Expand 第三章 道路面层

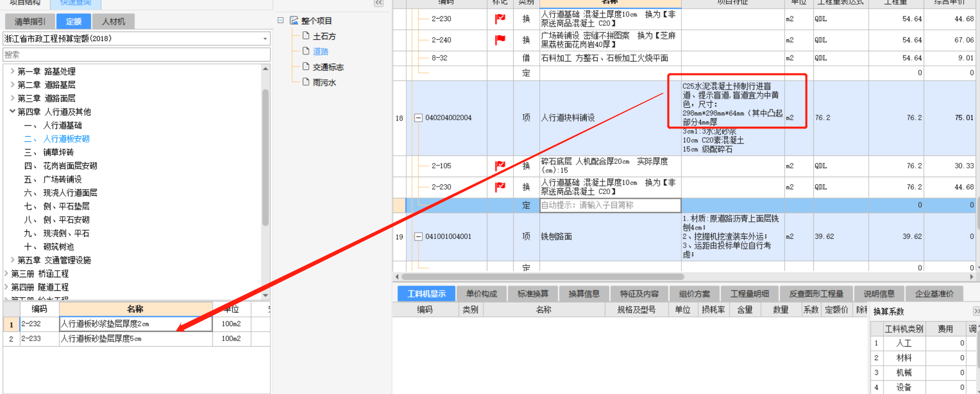point(12,98)
